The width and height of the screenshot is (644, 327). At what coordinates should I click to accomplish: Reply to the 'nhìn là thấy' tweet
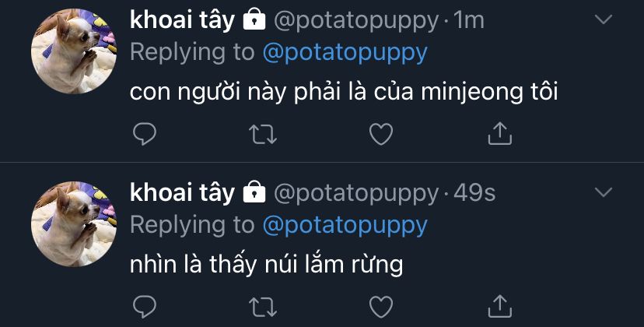[x=145, y=306]
